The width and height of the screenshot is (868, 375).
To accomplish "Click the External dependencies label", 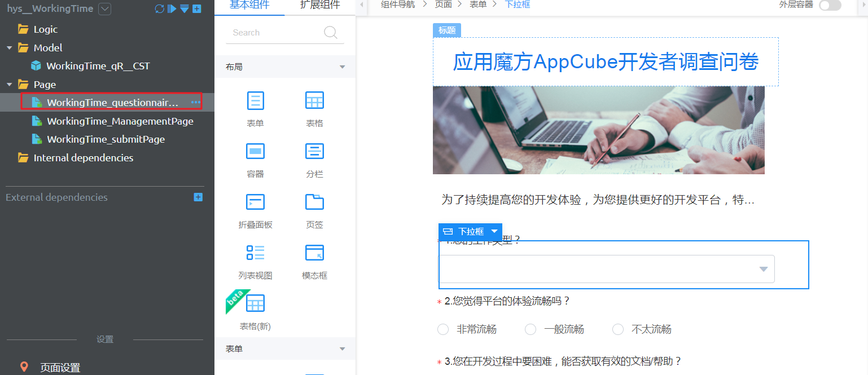I will [x=56, y=197].
